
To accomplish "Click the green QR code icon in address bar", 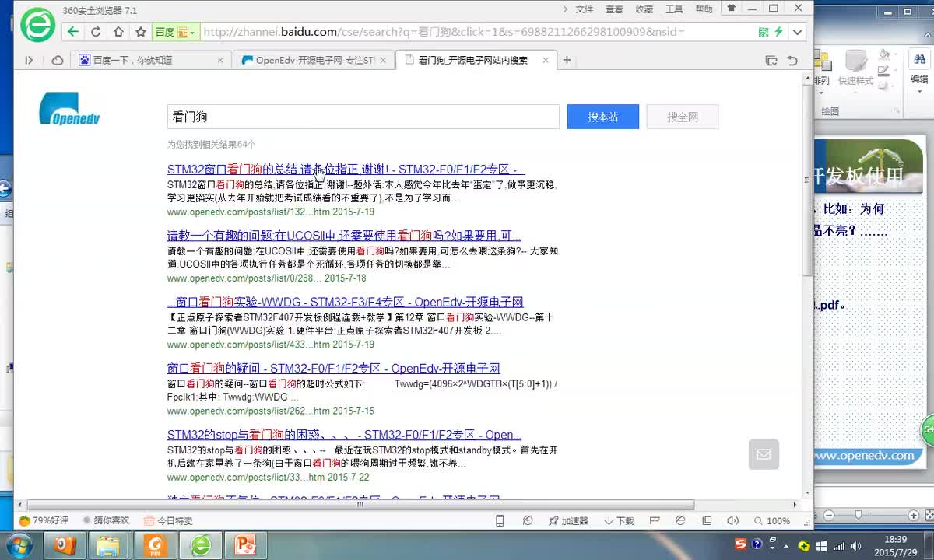I will click(764, 32).
